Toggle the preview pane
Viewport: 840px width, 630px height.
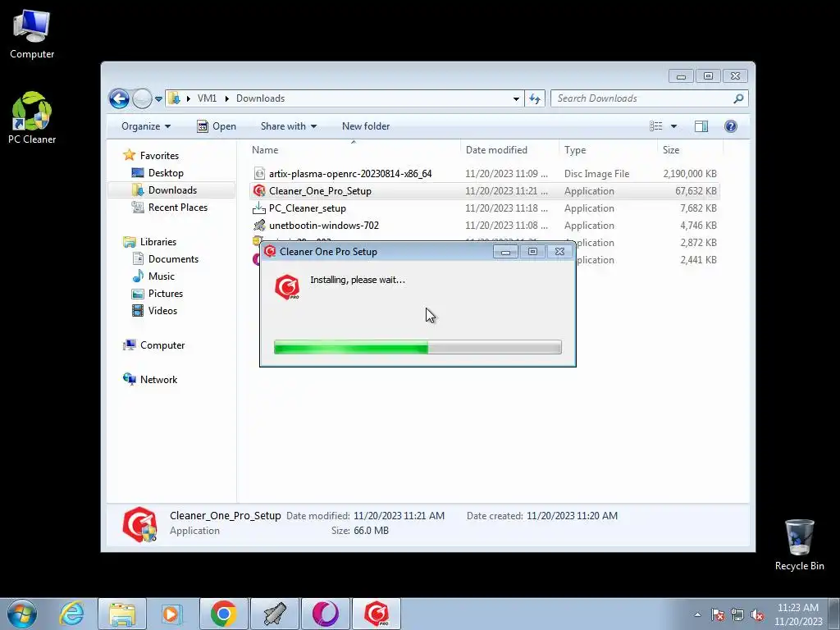coord(701,126)
